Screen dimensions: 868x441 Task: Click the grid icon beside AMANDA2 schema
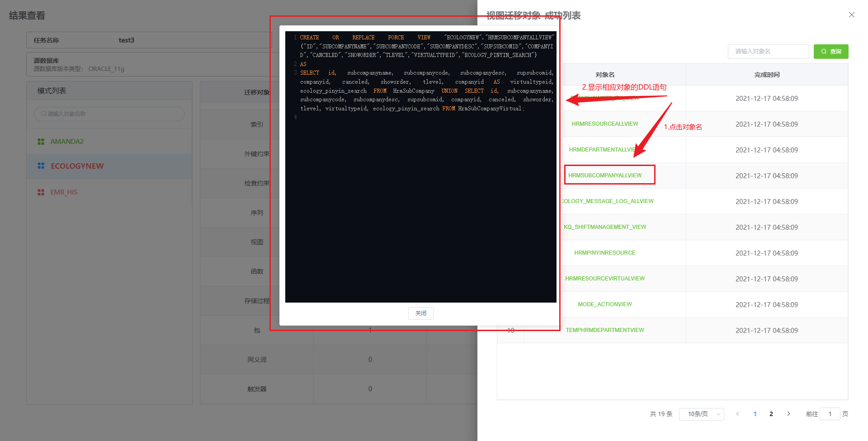pyautogui.click(x=40, y=141)
